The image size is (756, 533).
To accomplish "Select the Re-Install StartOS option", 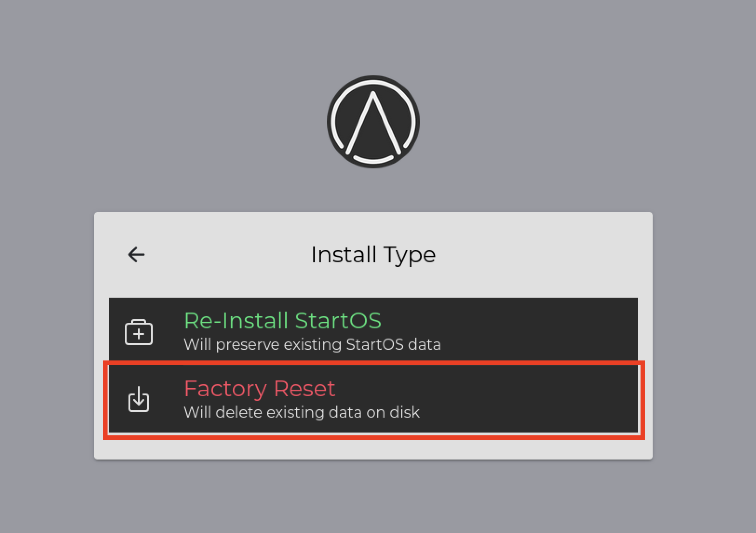I will 373,331.
